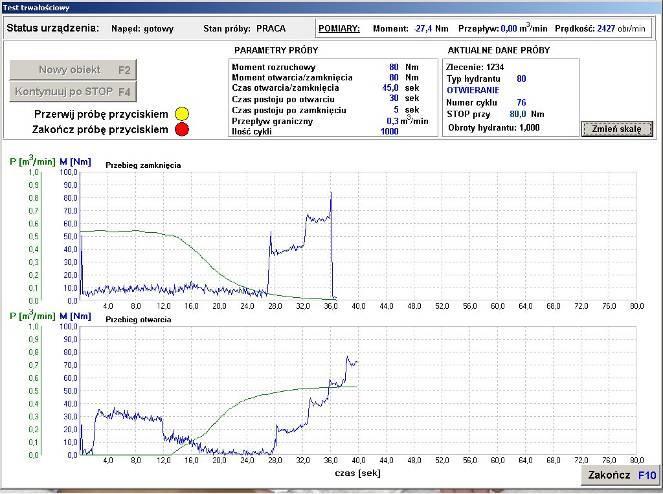Click the Moment -27,4 Nm reading

[411, 29]
